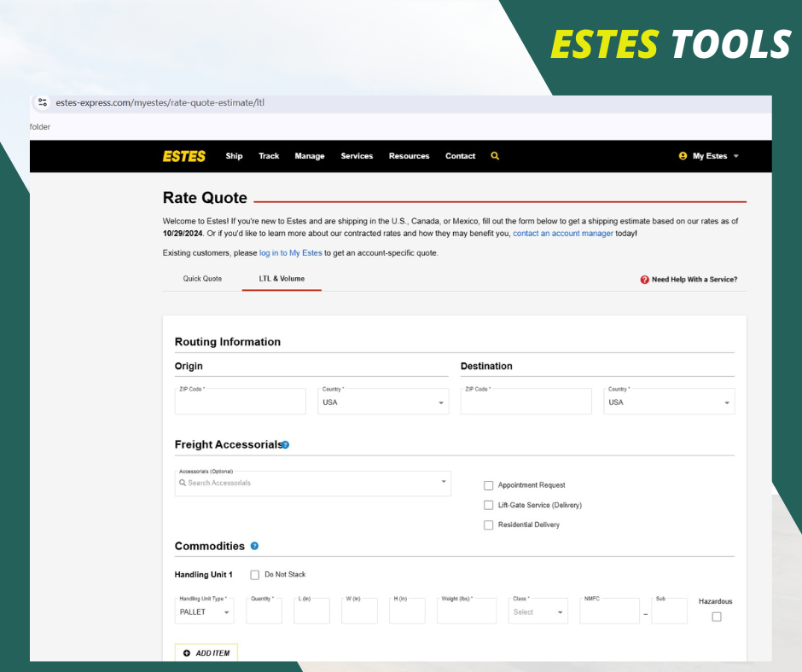Click the W (in) width field

pos(359,611)
